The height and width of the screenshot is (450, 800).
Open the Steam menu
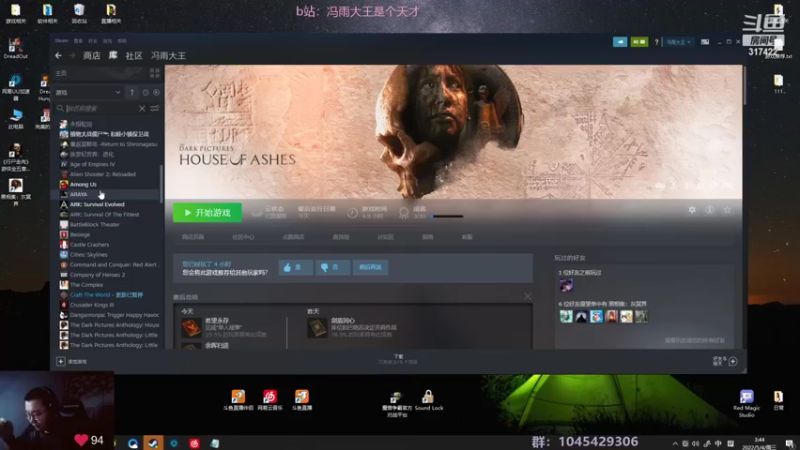click(61, 41)
